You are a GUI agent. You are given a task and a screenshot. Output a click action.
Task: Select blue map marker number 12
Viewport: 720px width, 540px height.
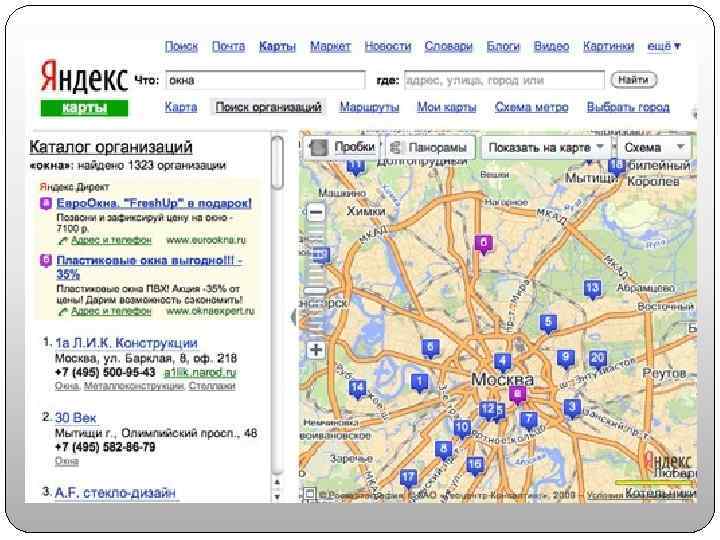[x=487, y=409]
